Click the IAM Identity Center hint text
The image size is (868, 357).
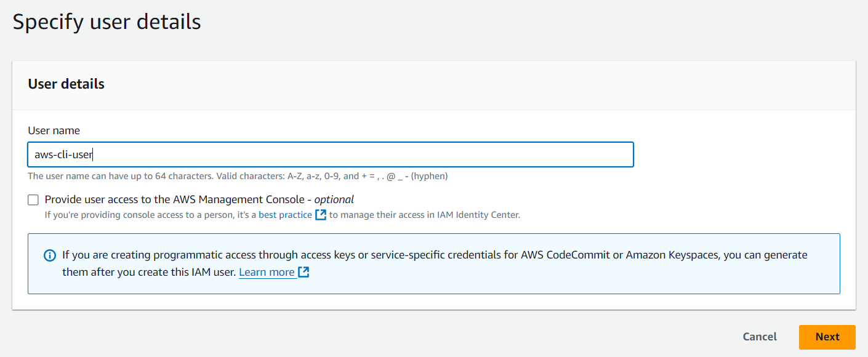point(283,215)
